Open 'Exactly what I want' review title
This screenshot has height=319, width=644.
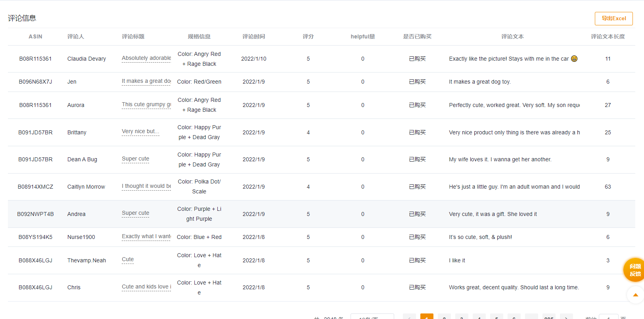pos(146,237)
